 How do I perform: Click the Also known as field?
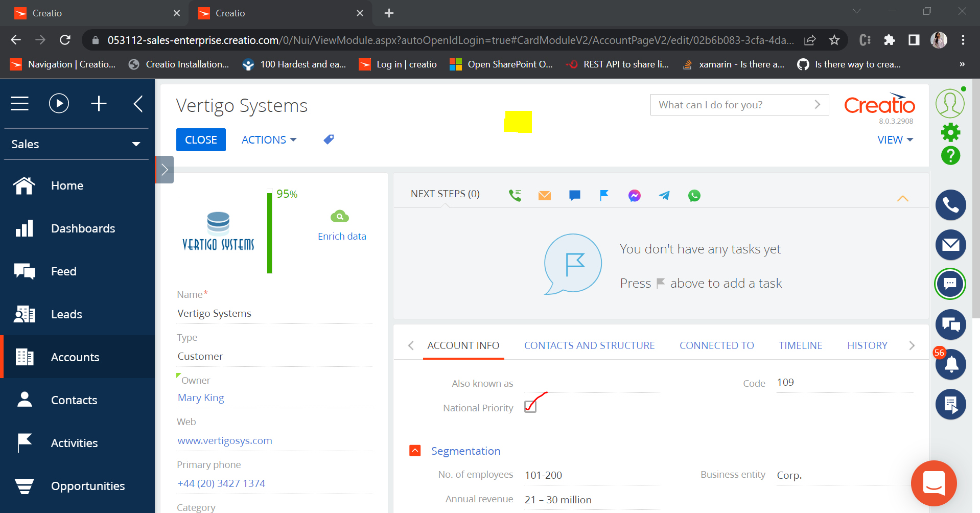pyautogui.click(x=593, y=383)
